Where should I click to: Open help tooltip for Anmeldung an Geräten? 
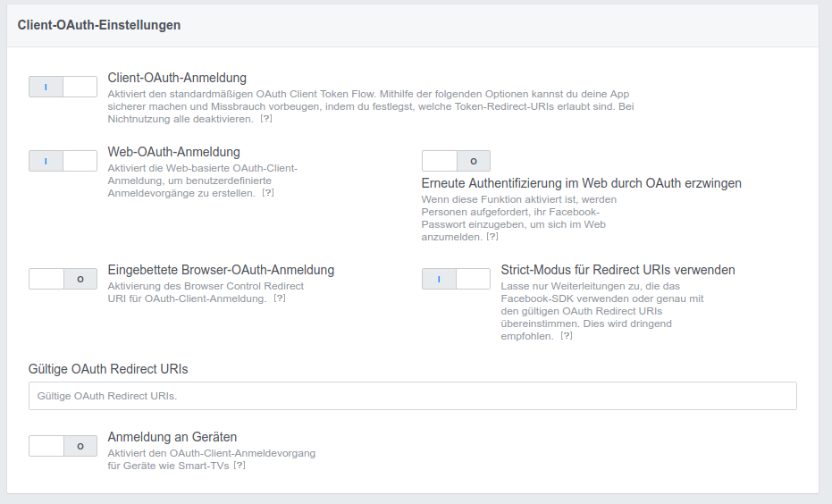click(x=240, y=466)
